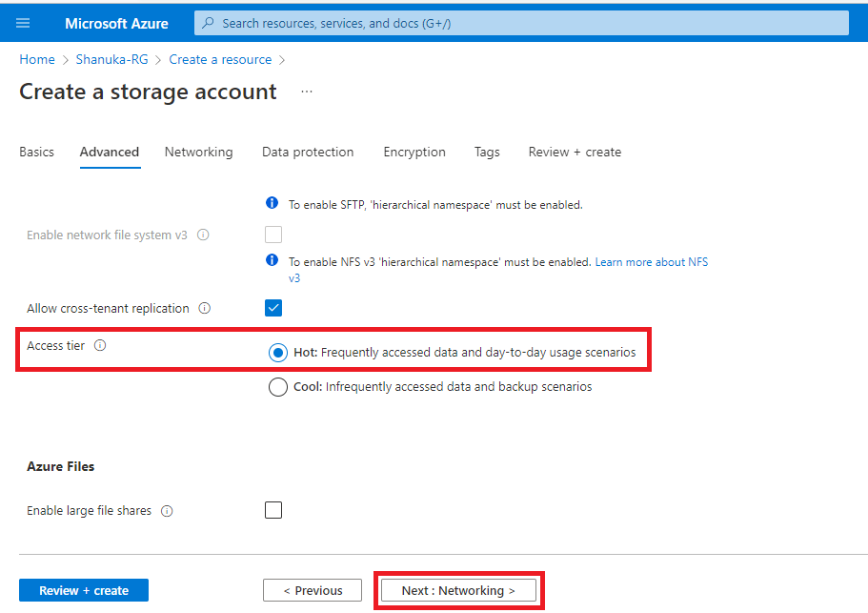Select the Cool access tier option
Screen dimensions: 868x613
278,387
